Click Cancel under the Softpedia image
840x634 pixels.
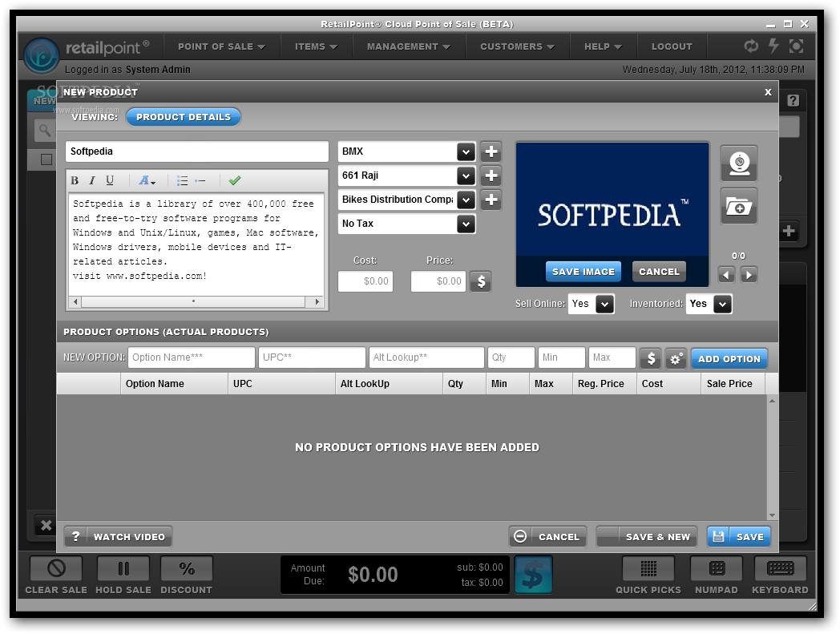pos(659,272)
